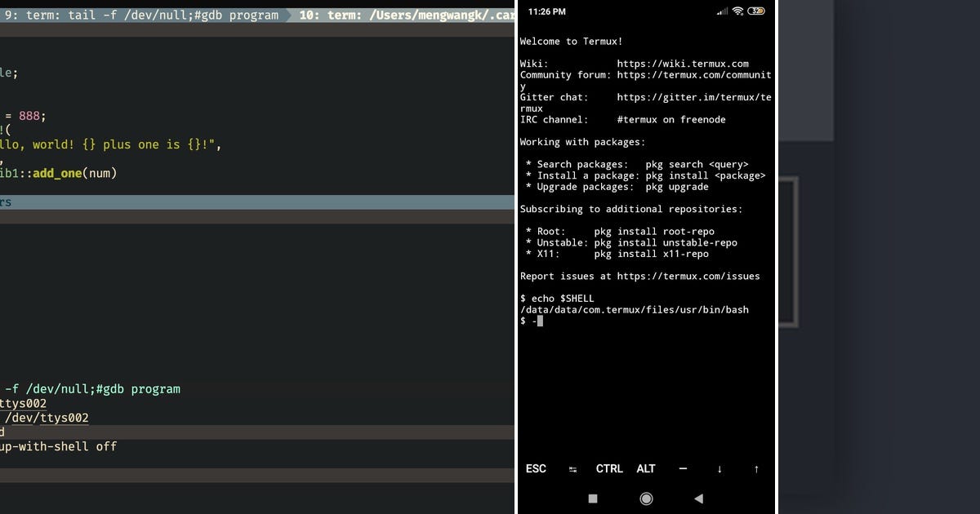This screenshot has width=980, height=514.
Task: Toggle the CTRL modifier key
Action: (x=609, y=469)
